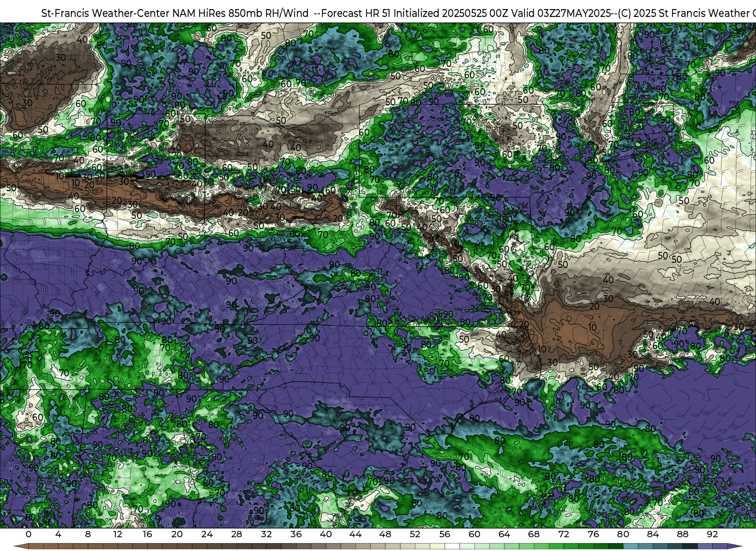756x551 pixels.
Task: Click the colorbar label '84'
Action: point(653,534)
